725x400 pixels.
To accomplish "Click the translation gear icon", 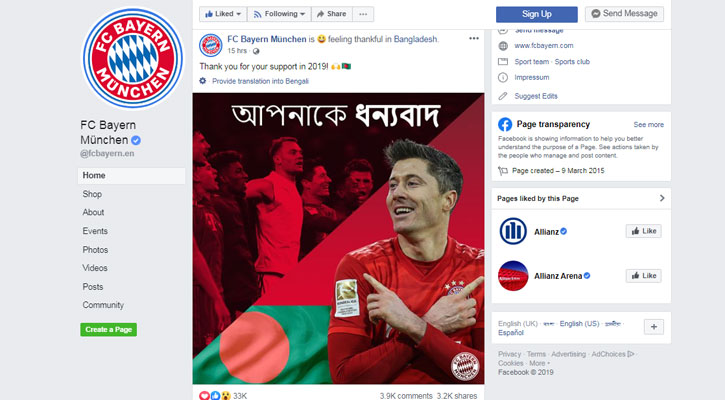I will 203,81.
